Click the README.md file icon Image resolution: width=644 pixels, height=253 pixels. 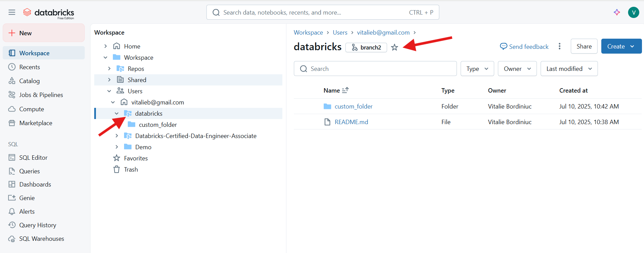pos(327,122)
